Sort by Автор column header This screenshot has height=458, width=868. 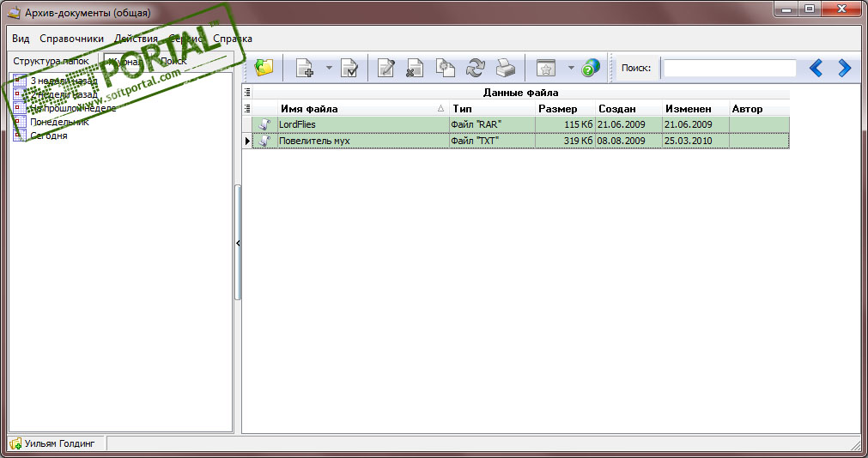[759, 109]
